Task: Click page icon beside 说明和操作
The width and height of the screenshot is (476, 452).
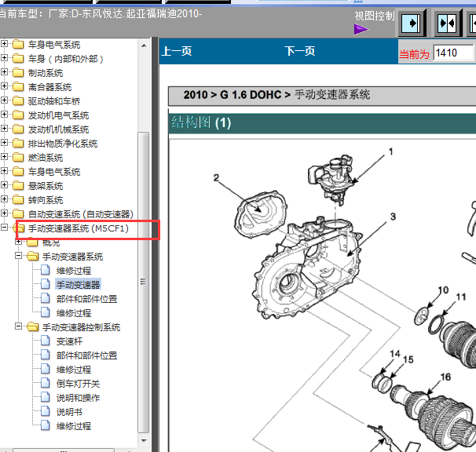Action: 46,397
